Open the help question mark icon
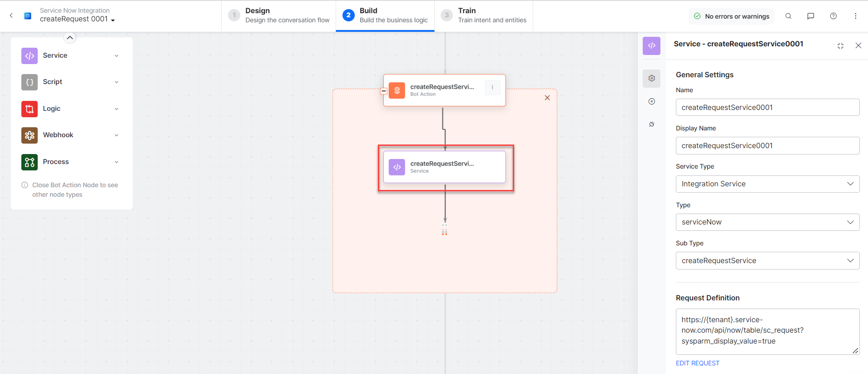 click(833, 16)
